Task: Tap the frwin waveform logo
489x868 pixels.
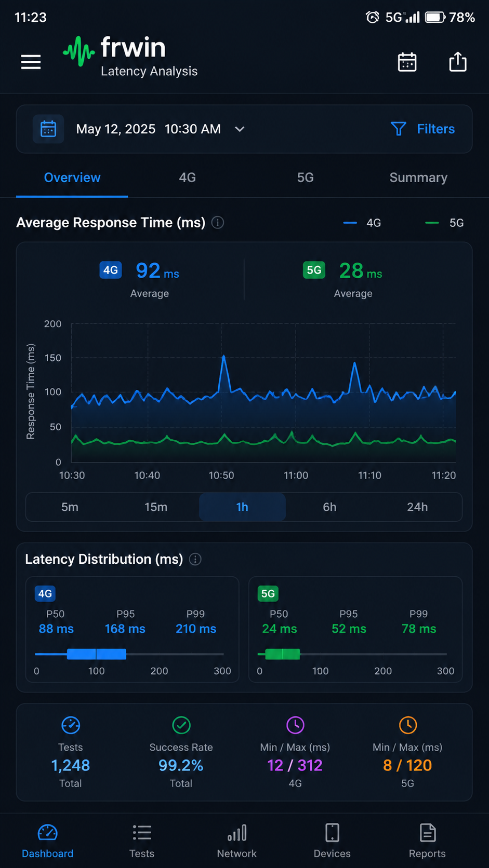Action: [x=79, y=51]
